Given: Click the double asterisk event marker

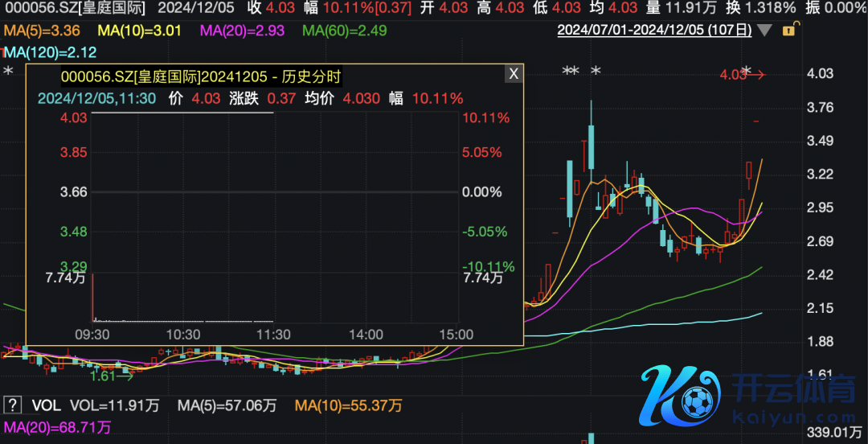Looking at the screenshot, I should (x=571, y=72).
